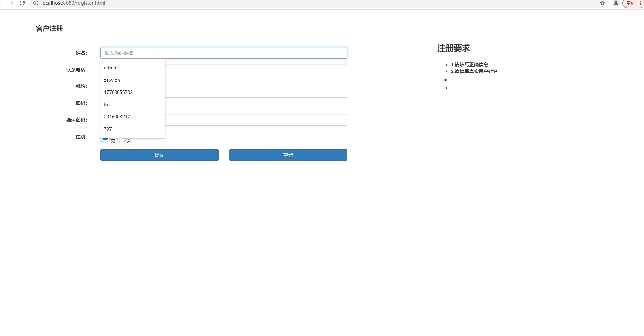Screen dimensions: 644x336
Task: View site information icon
Action: (35, 3)
